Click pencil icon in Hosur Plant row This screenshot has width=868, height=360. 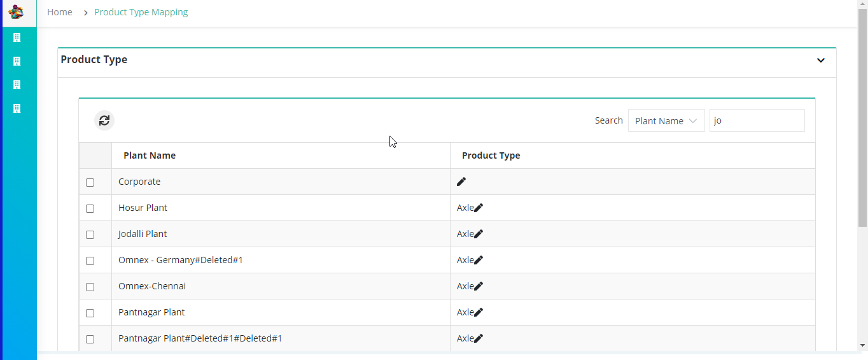[x=479, y=208]
